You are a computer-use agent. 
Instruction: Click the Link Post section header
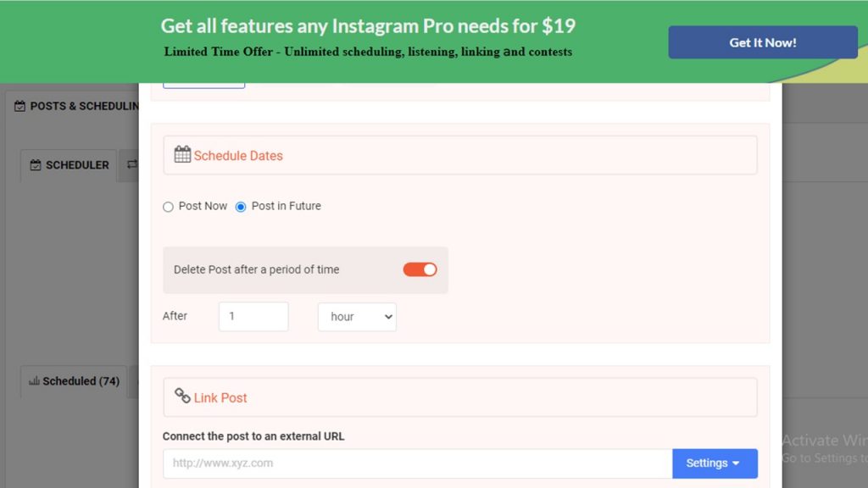[x=460, y=397]
